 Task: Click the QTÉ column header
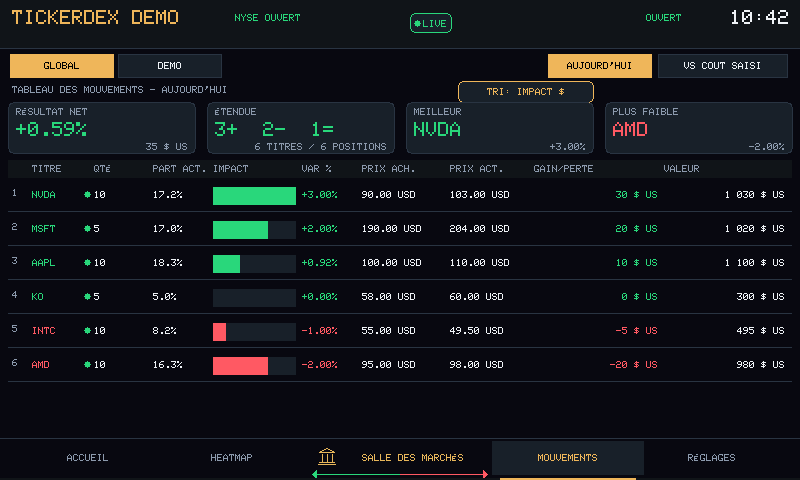102,169
